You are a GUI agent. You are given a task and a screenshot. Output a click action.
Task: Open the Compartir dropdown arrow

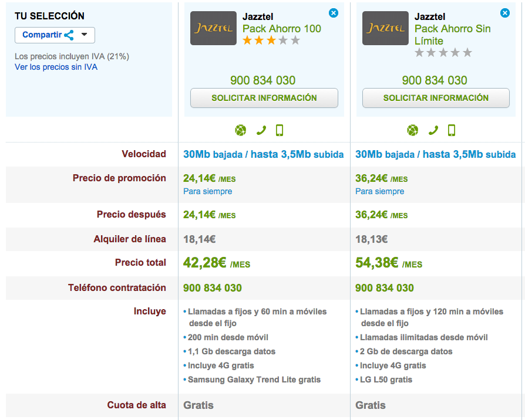84,35
